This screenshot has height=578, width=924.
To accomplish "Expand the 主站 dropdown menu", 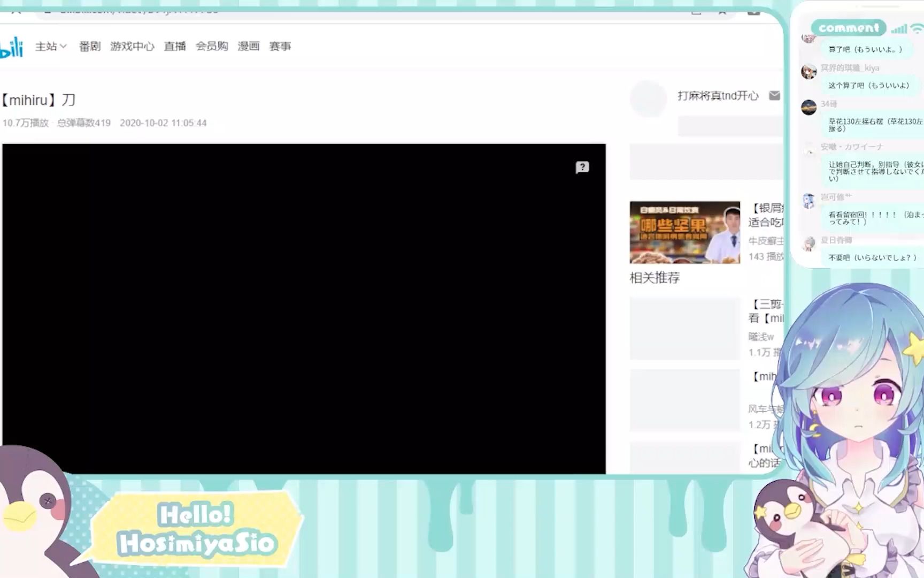I will pos(51,47).
